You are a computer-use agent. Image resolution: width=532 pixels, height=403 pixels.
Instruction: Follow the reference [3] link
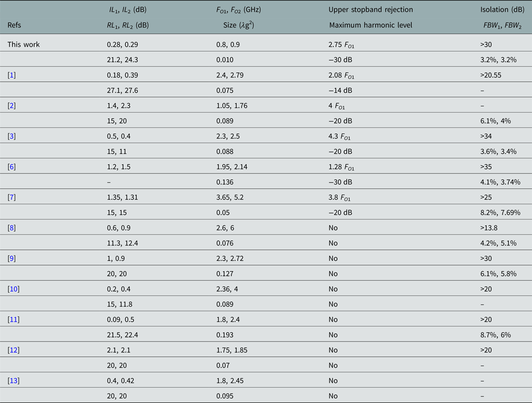tap(12, 136)
